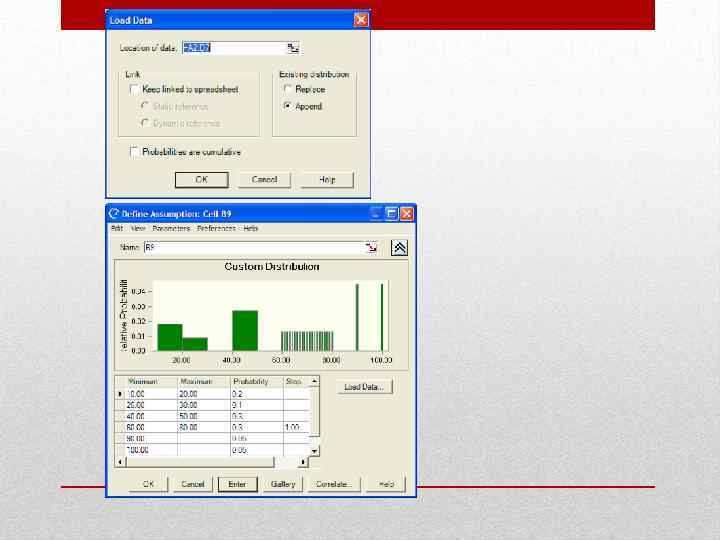Screen dimensions: 720x540
Task: Click the striped bars between 60 and 80
Action: (x=307, y=341)
